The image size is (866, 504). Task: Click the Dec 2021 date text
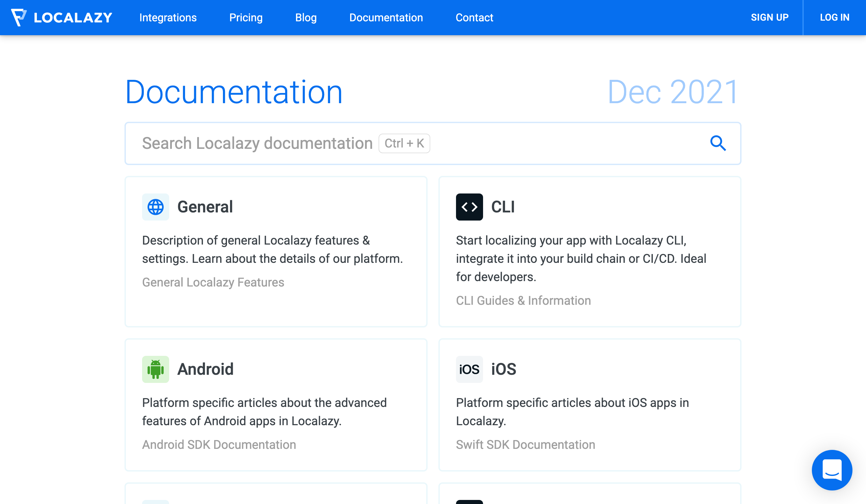coord(673,92)
